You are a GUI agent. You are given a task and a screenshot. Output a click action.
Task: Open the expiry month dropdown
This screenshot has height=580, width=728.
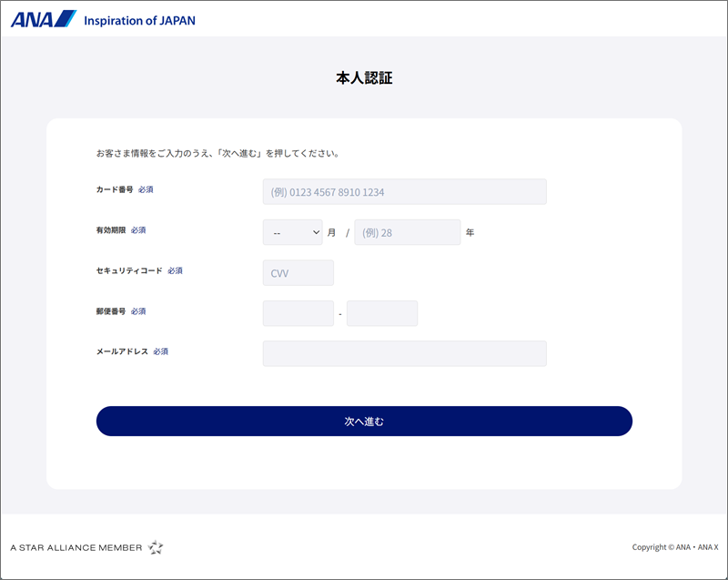(x=292, y=232)
